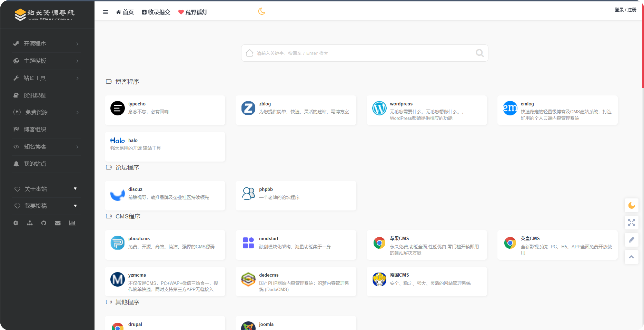Click the floating pencil edit button
The image size is (644, 330).
pos(631,240)
